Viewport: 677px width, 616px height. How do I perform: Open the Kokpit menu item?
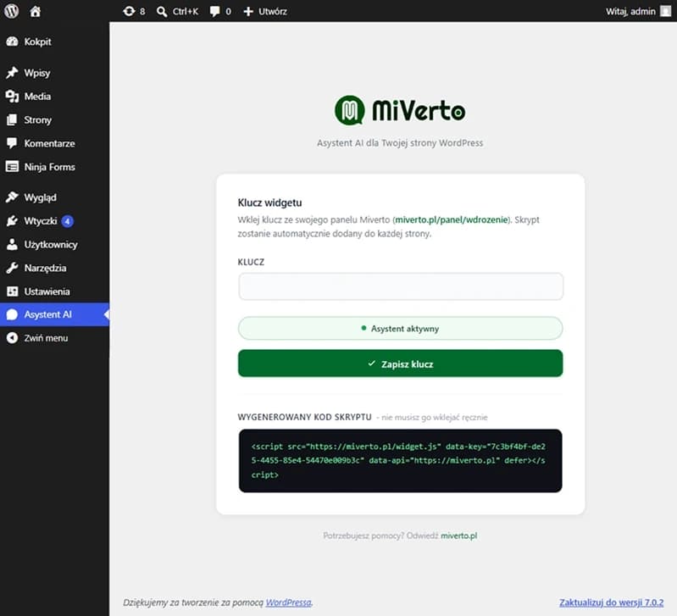(54, 42)
